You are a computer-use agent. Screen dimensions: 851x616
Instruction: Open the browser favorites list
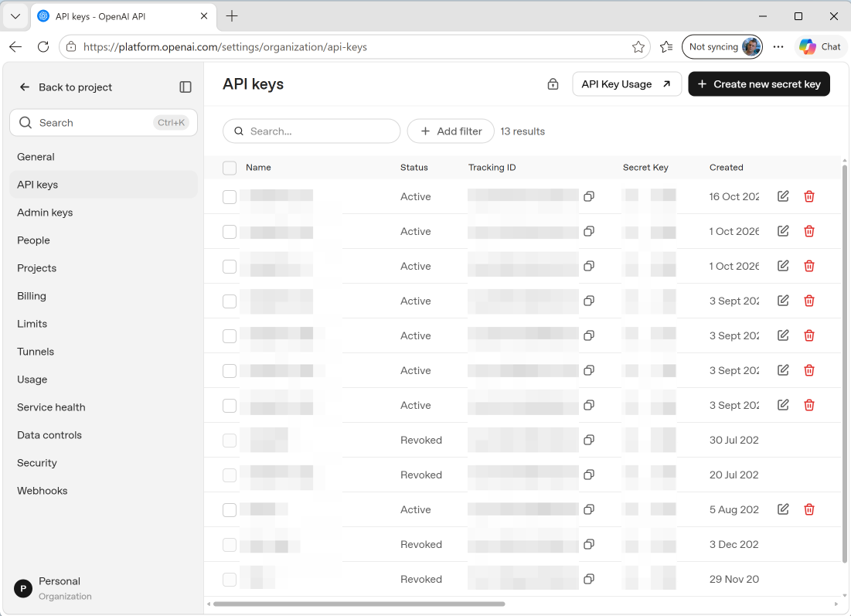[666, 46]
